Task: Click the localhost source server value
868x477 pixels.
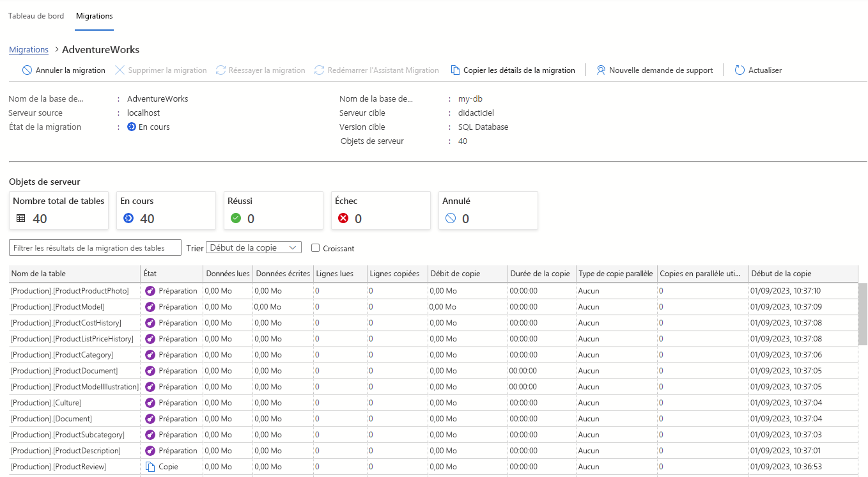Action: pyautogui.click(x=143, y=113)
